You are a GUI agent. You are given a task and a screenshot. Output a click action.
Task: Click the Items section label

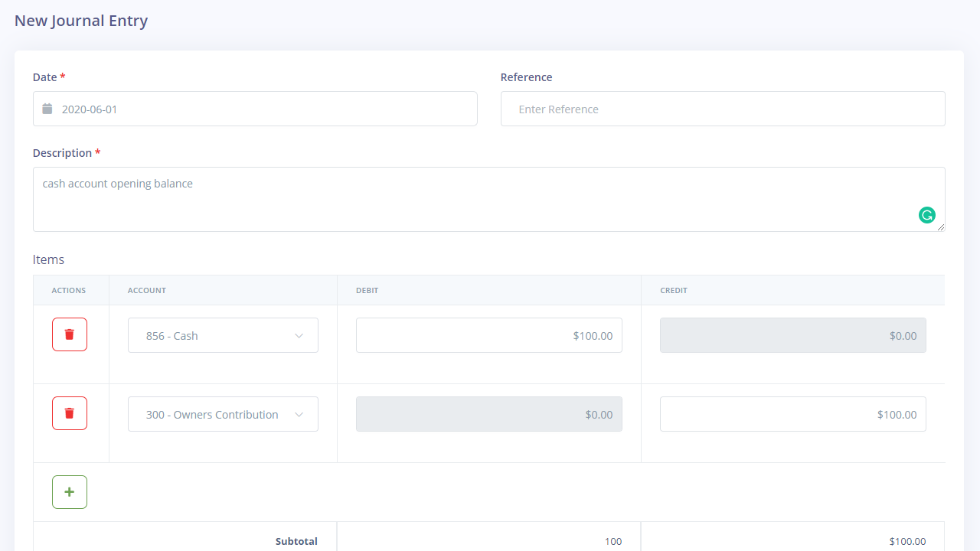(x=48, y=259)
